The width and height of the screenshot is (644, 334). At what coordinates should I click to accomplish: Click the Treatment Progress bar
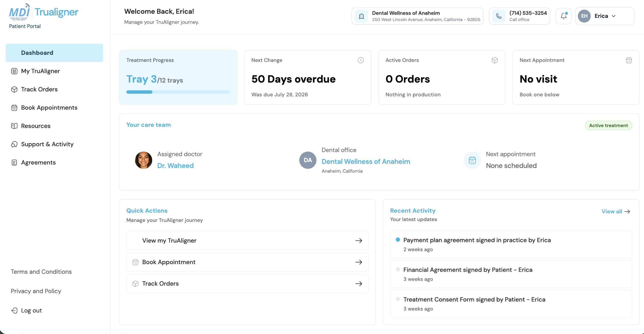click(x=178, y=92)
